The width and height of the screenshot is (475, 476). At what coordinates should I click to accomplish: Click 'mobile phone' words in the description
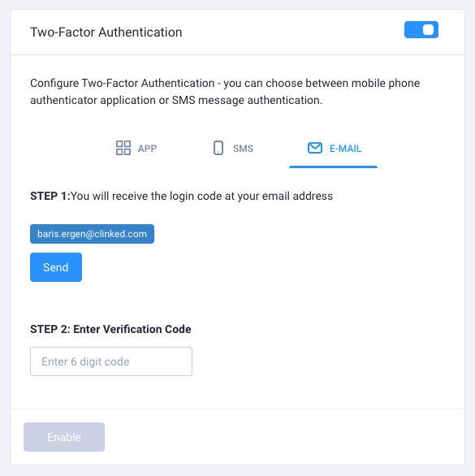point(386,83)
